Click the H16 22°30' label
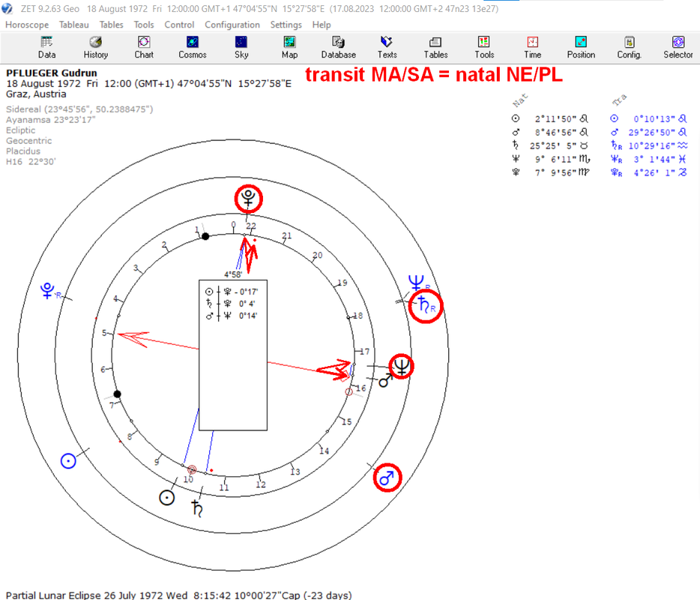Viewport: 700px width, 600px height. [x=31, y=162]
